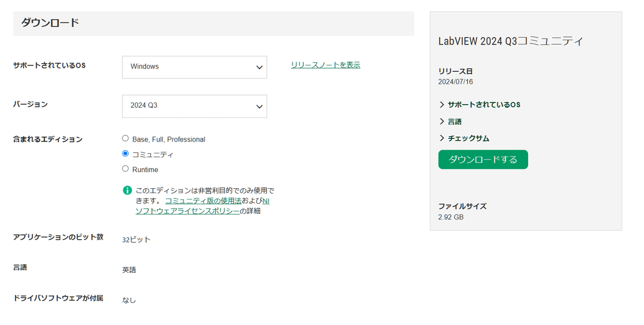Image resolution: width=644 pixels, height=325 pixels.
Task: Click the アプリケーションのビット数 label
Action: [58, 237]
